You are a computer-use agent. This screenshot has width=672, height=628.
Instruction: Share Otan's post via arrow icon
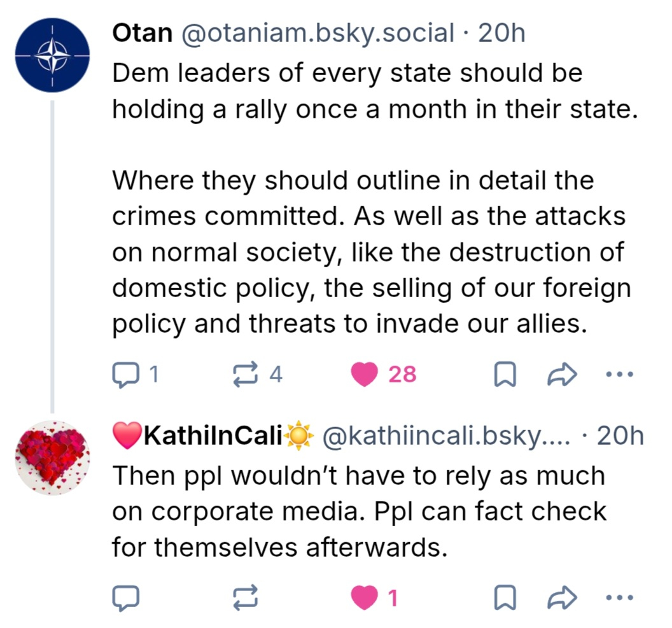(562, 374)
